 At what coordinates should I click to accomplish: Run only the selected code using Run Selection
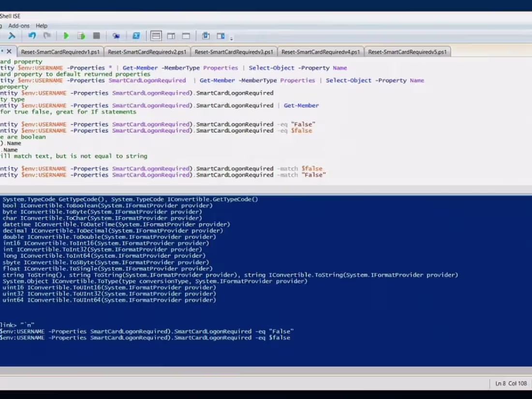[81, 36]
